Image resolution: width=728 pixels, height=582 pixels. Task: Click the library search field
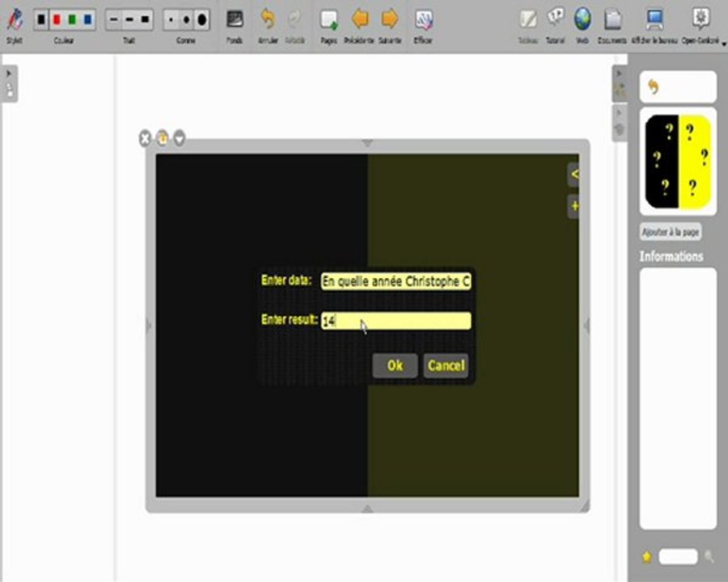(678, 556)
